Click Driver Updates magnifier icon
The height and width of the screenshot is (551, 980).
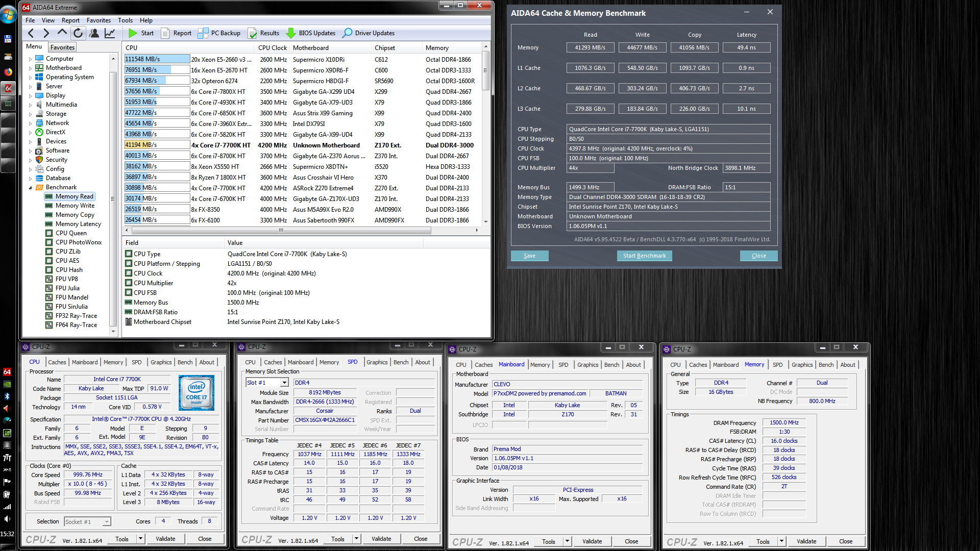pyautogui.click(x=348, y=33)
